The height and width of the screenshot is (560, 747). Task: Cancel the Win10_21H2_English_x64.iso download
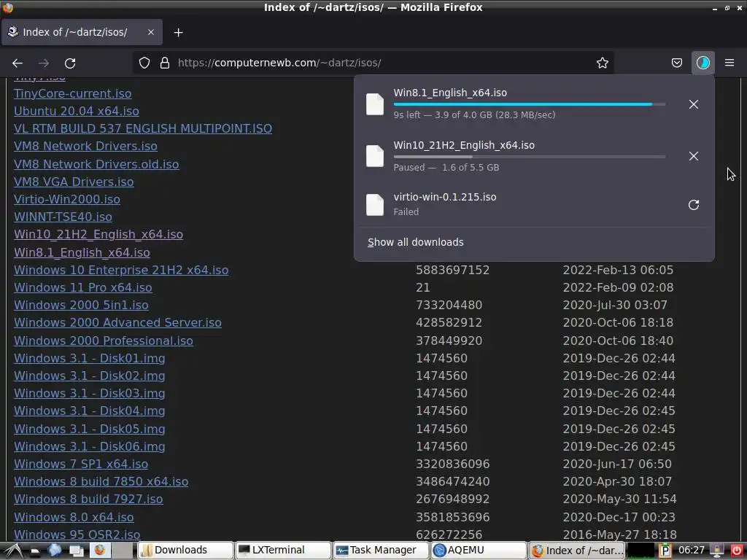(694, 156)
